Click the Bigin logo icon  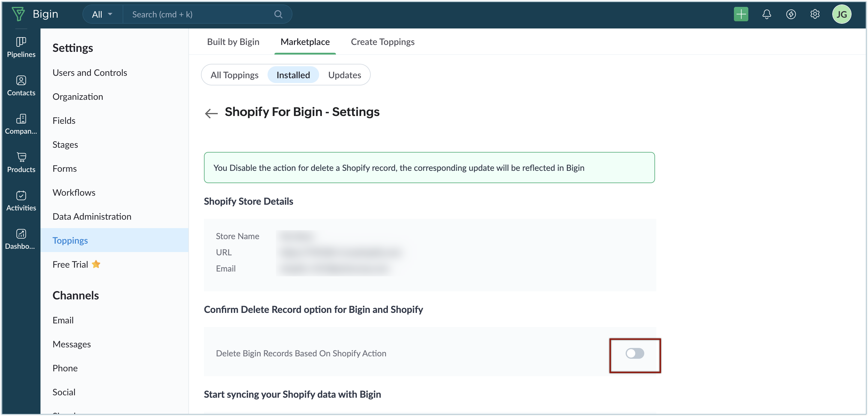[18, 14]
